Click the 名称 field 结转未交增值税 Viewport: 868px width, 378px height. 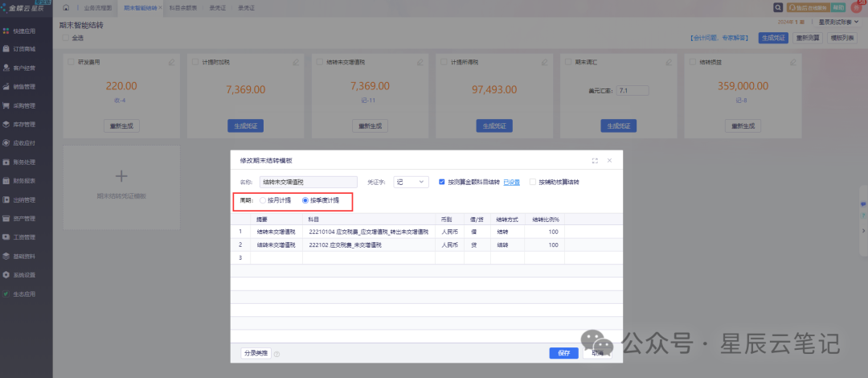click(309, 182)
